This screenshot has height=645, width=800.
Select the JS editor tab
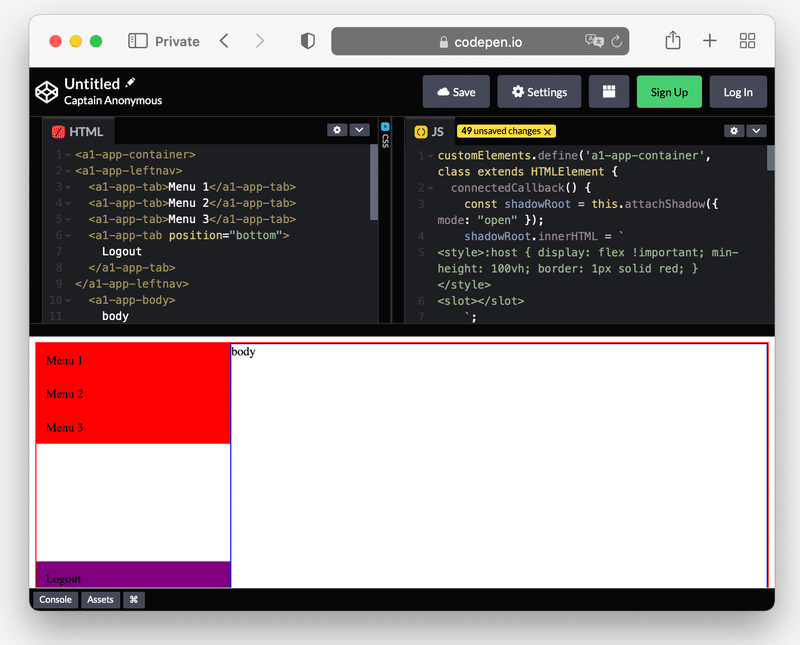(430, 132)
